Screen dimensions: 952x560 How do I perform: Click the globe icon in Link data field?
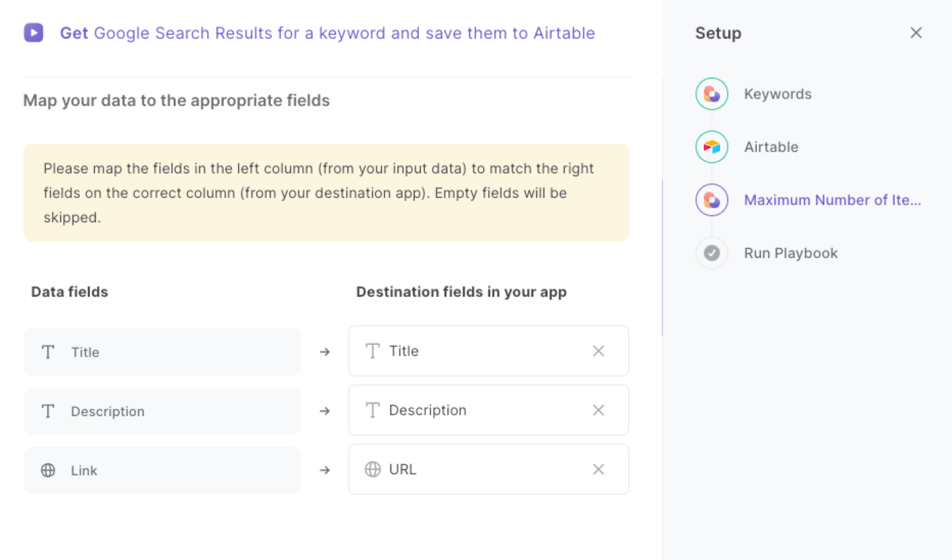(48, 470)
